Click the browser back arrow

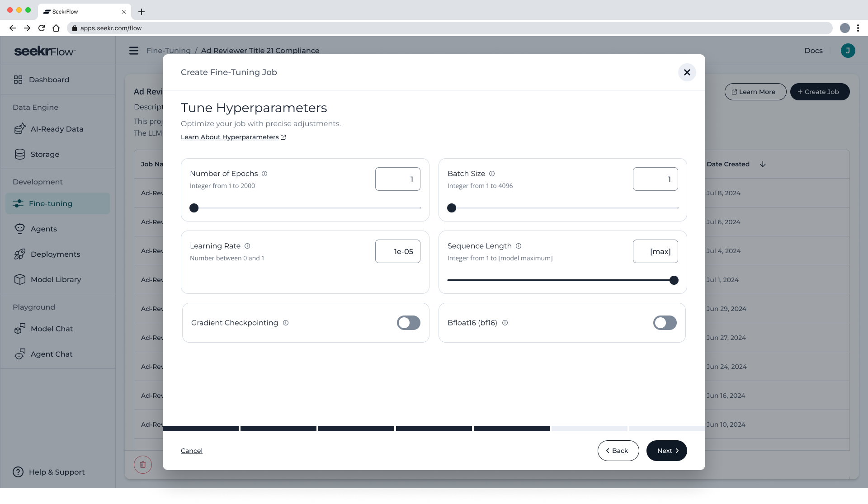pyautogui.click(x=13, y=28)
